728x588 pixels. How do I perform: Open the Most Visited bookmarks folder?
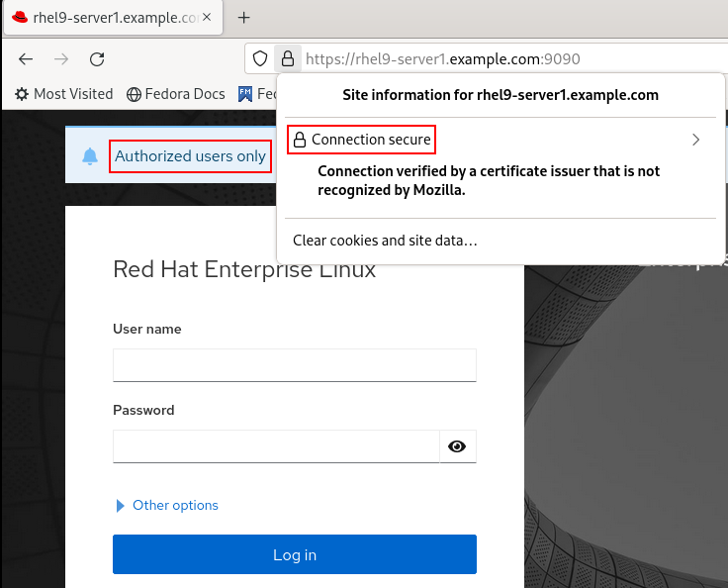[x=64, y=94]
